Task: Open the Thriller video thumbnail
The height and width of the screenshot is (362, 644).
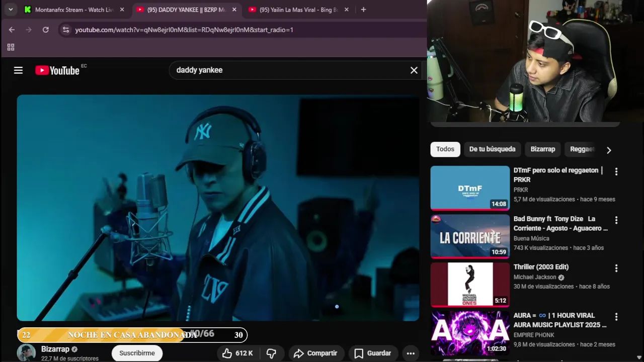Action: coord(470,285)
